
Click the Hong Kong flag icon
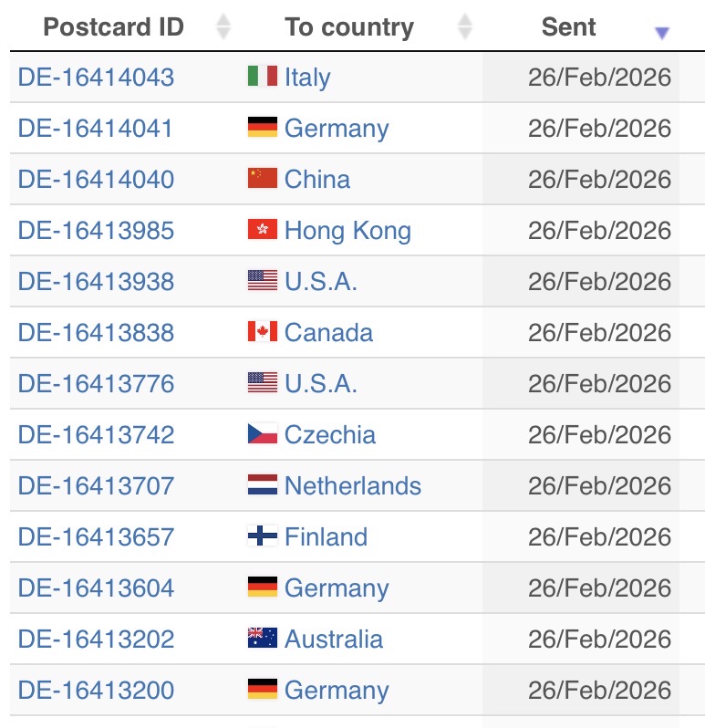click(x=263, y=230)
